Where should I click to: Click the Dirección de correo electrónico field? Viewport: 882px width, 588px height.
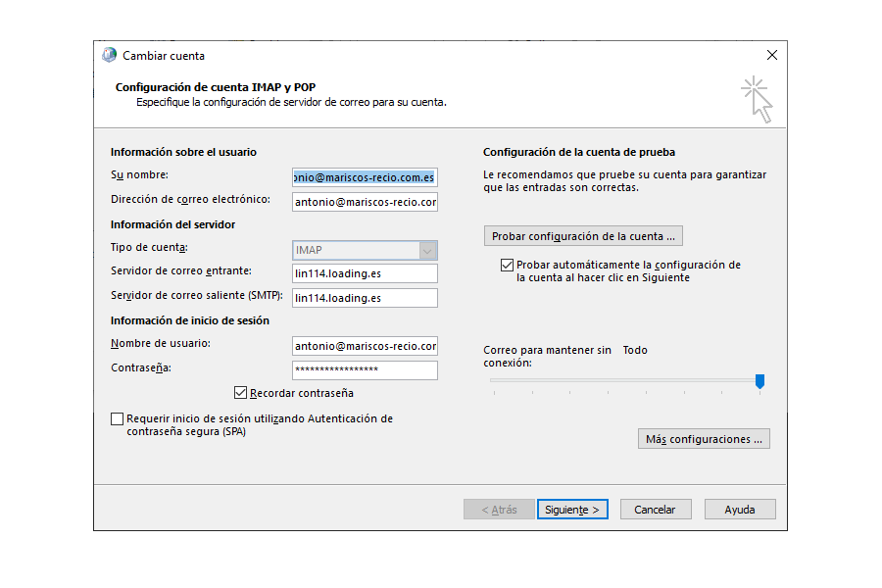click(365, 202)
